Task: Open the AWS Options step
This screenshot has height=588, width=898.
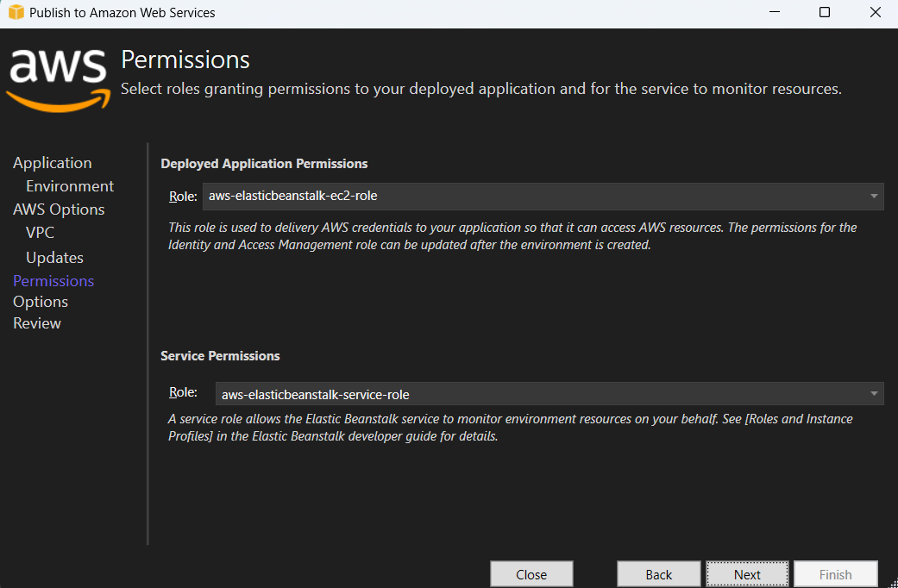Action: [59, 210]
